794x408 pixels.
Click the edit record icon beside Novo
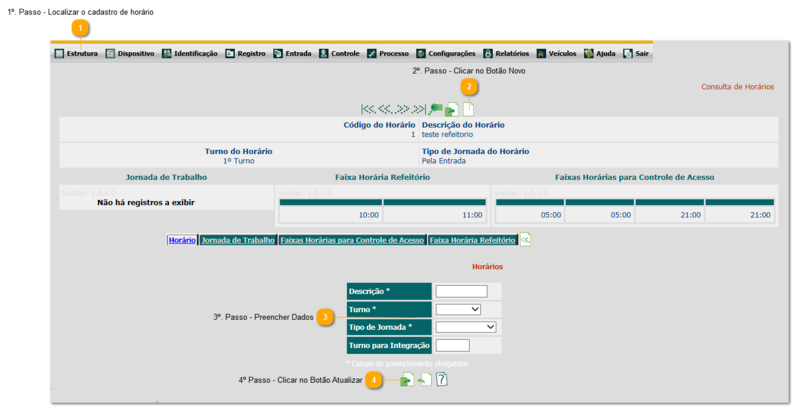[x=452, y=109]
